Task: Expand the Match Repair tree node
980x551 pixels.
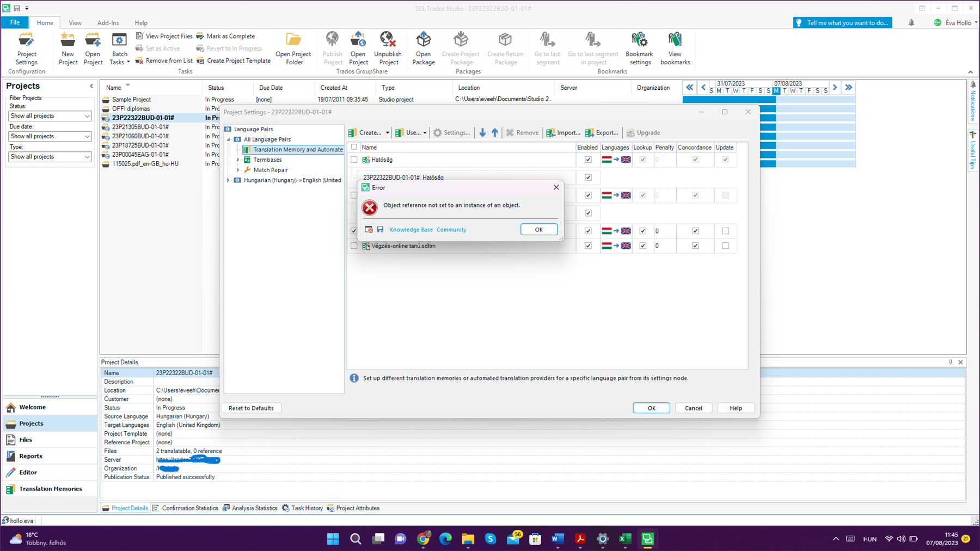Action: point(238,170)
